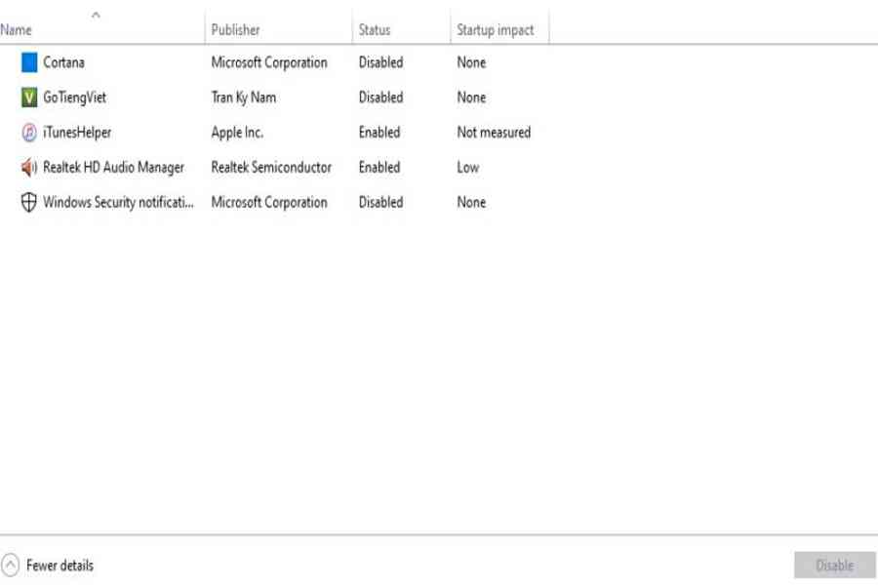This screenshot has height=588, width=878.
Task: Sort by the Startup impact column header
Action: tap(495, 29)
